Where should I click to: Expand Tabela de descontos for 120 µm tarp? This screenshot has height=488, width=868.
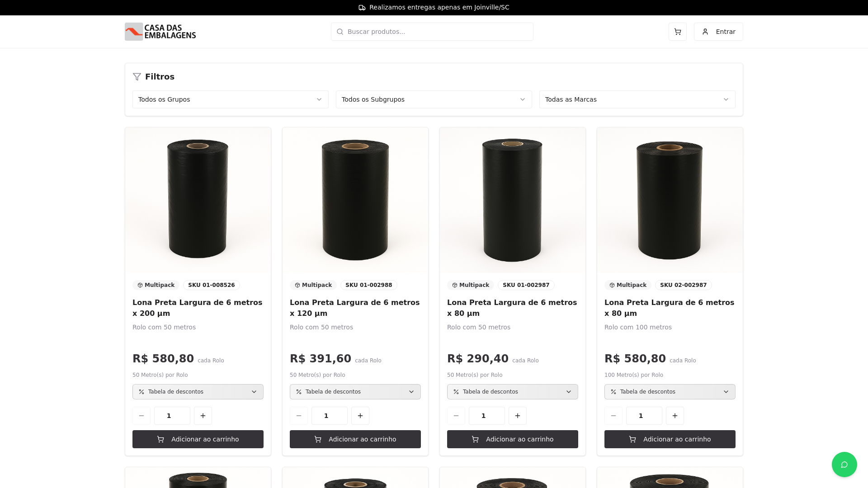click(355, 392)
